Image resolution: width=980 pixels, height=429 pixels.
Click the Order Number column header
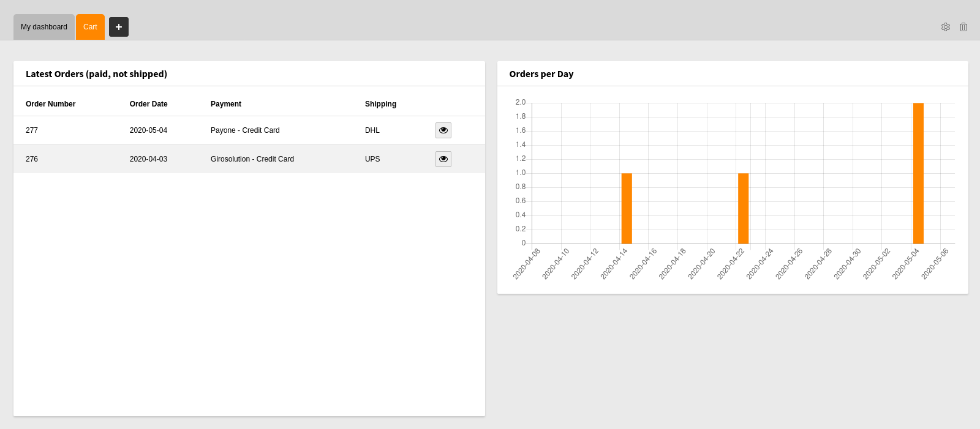50,104
